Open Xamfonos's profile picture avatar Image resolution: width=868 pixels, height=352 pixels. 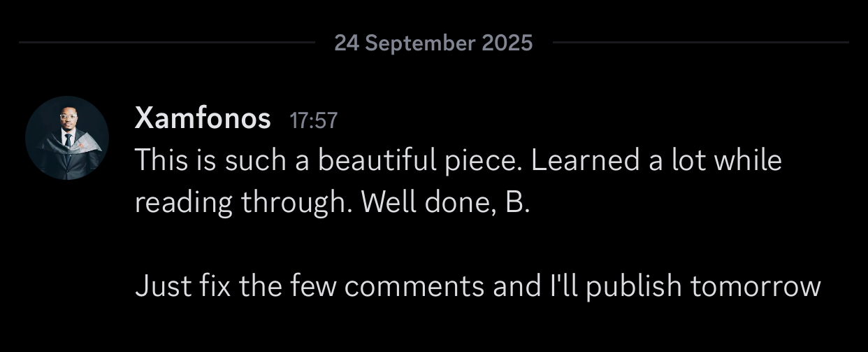click(67, 138)
